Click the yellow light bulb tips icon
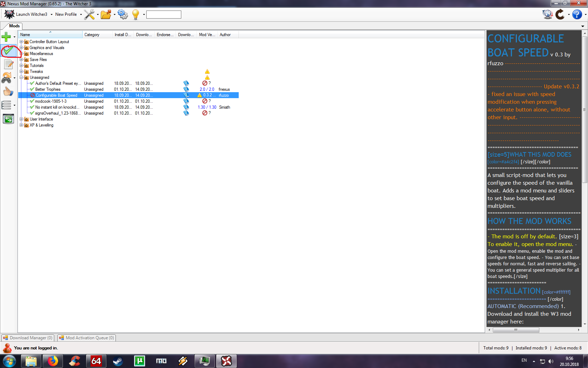The image size is (588, 368). (x=136, y=14)
